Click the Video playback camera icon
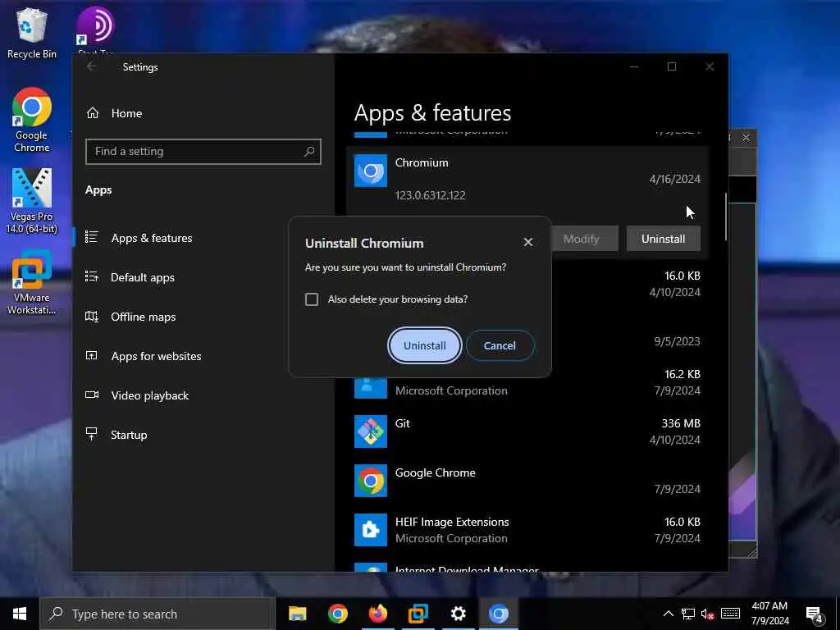840x630 pixels. tap(92, 395)
